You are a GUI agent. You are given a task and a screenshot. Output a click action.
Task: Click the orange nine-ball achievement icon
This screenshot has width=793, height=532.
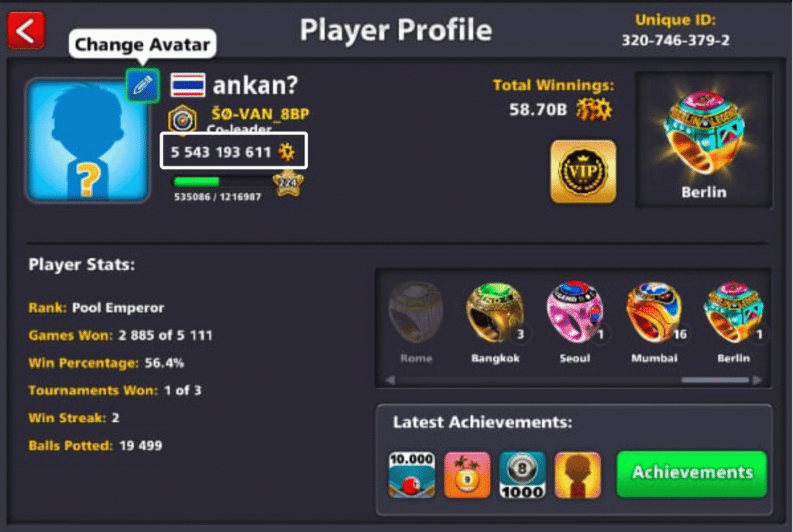click(x=467, y=475)
